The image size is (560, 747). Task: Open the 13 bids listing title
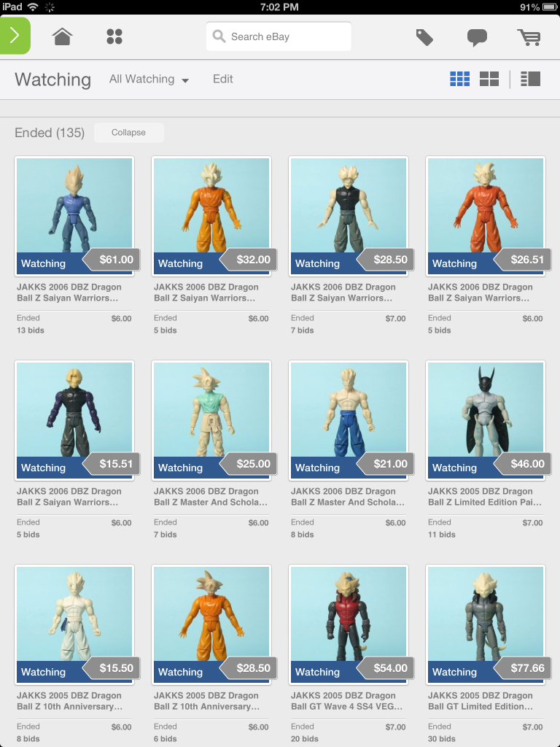[x=69, y=293]
